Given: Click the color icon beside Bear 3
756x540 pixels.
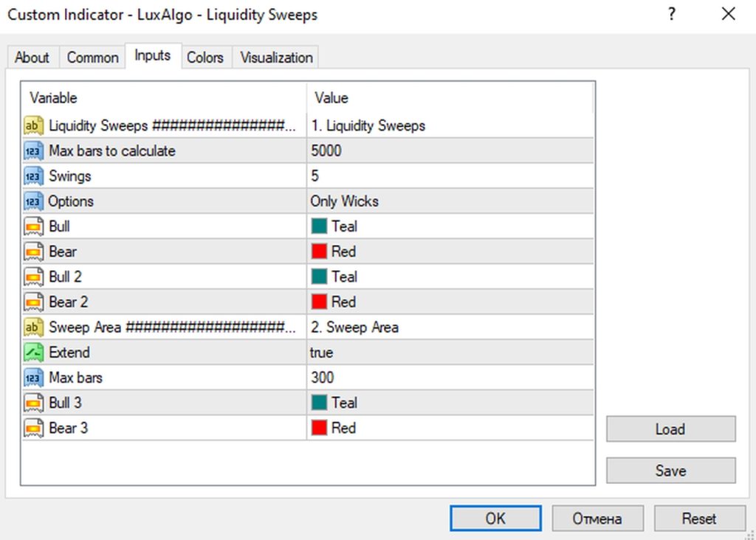Looking at the screenshot, I should tap(32, 428).
